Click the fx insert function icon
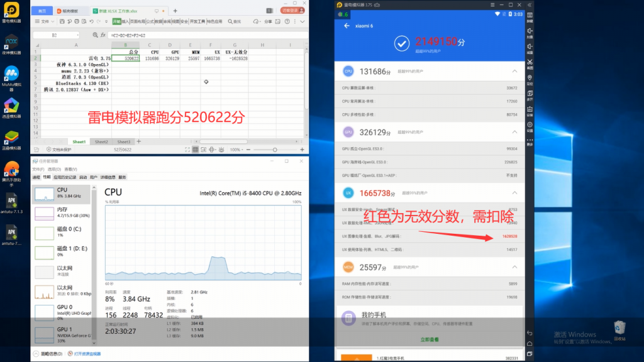Image resolution: width=644 pixels, height=362 pixels. pyautogui.click(x=102, y=35)
